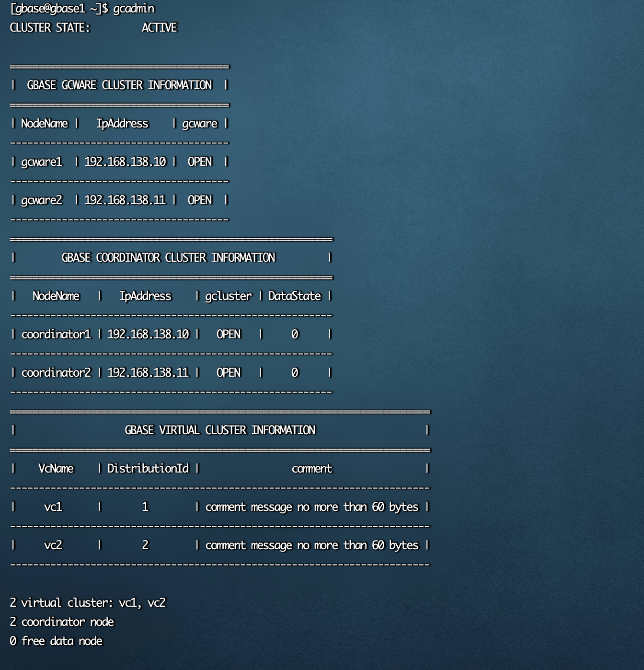The image size is (644, 670).
Task: Click "IpAddress" header in the coordinator table
Action: [145, 296]
